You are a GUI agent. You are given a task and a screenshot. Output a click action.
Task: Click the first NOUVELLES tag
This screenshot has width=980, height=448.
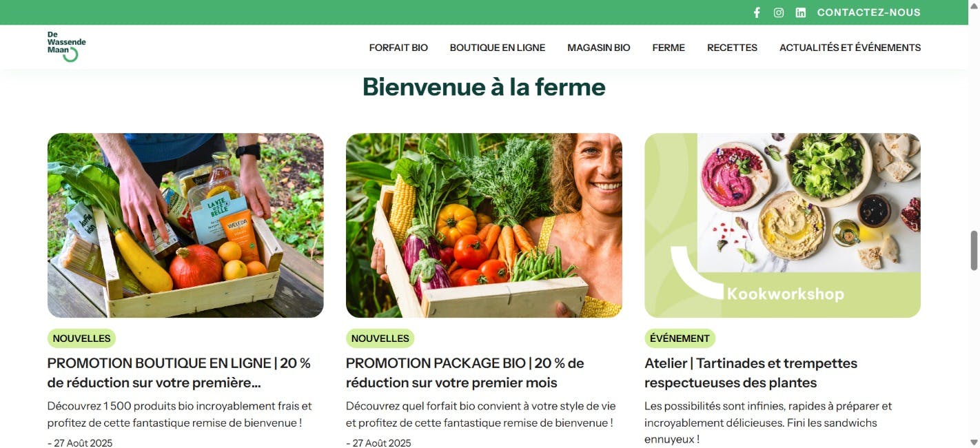click(81, 338)
